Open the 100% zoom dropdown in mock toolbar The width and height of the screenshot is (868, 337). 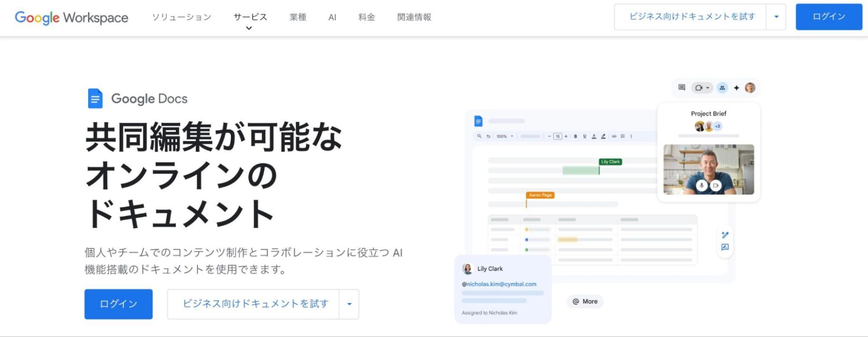coord(505,136)
